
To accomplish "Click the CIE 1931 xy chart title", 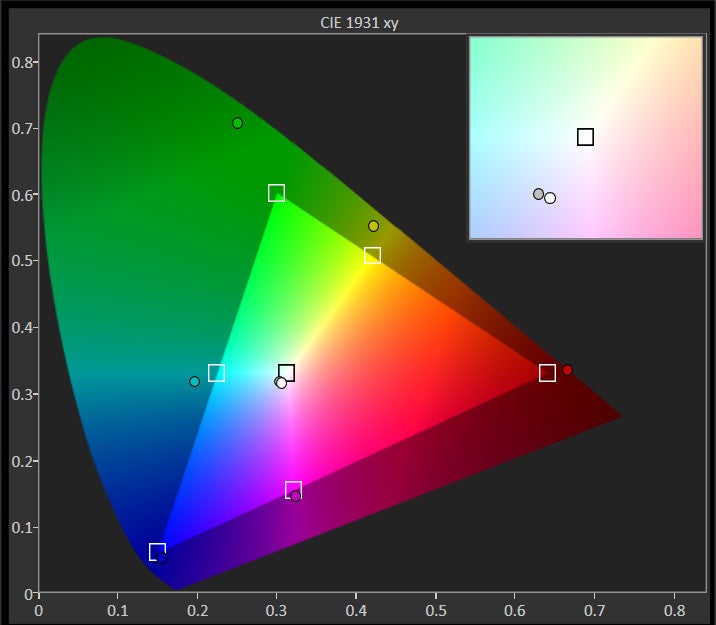I will 359,23.
